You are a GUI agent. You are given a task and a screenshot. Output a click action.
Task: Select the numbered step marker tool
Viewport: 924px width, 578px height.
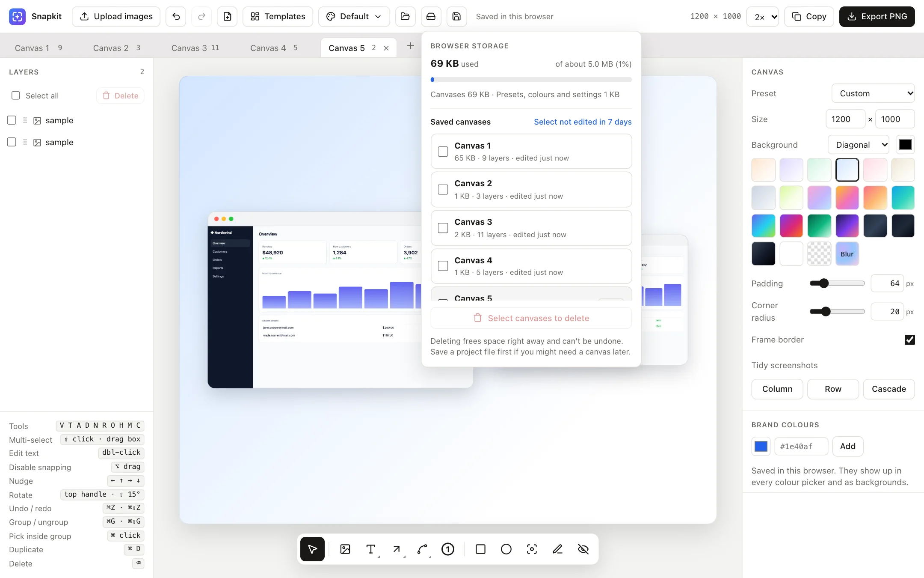click(448, 549)
